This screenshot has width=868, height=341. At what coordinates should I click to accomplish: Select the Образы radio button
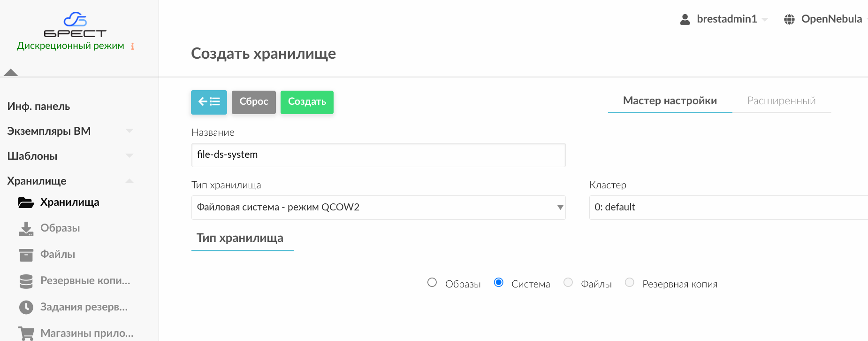[x=432, y=282]
